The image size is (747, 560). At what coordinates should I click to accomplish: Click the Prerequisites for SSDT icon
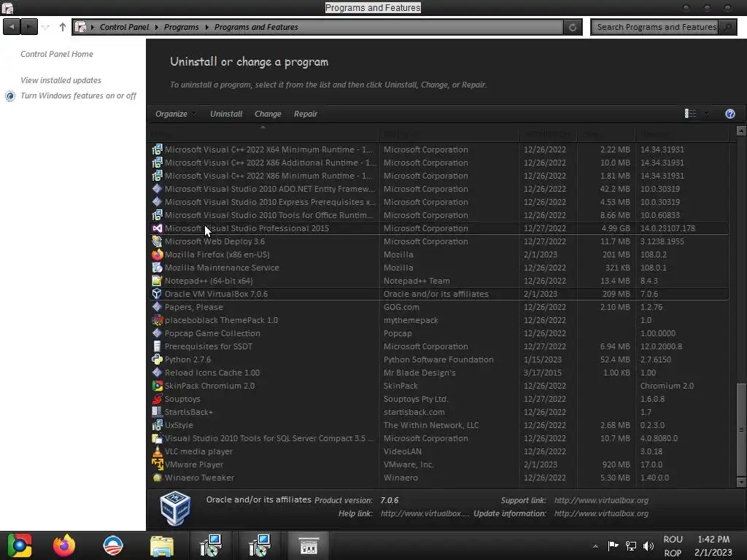tap(157, 346)
